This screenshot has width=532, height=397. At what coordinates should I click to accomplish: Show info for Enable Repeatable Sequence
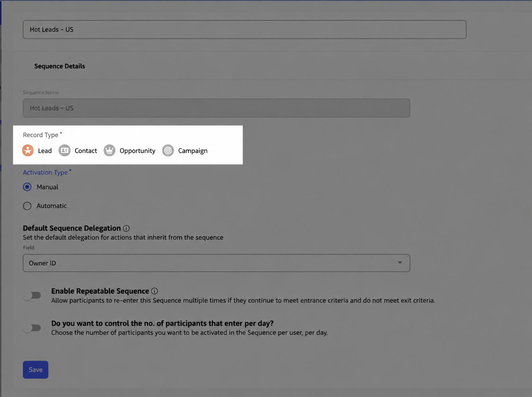click(155, 291)
